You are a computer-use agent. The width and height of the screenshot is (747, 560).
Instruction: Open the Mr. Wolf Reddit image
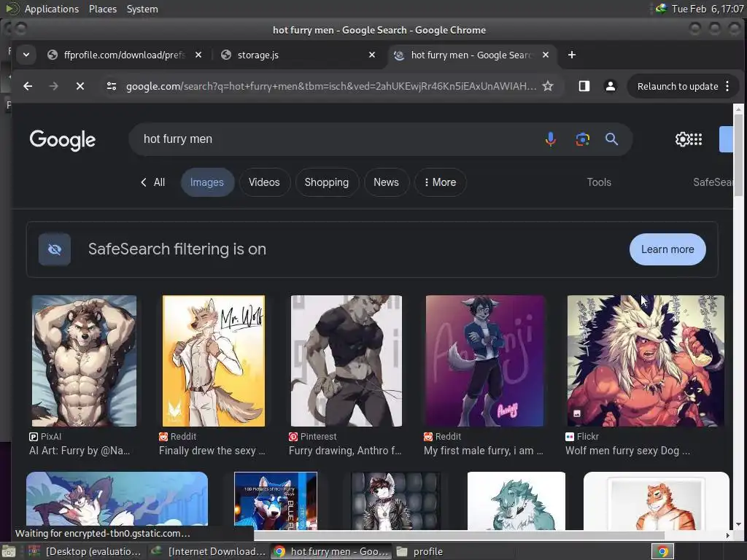point(214,360)
